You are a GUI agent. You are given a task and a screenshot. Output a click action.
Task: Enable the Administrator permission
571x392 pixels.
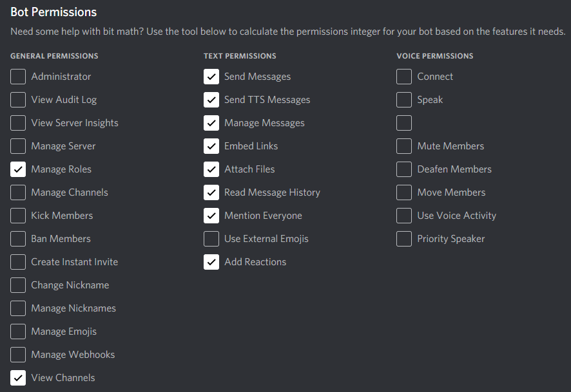[17, 76]
